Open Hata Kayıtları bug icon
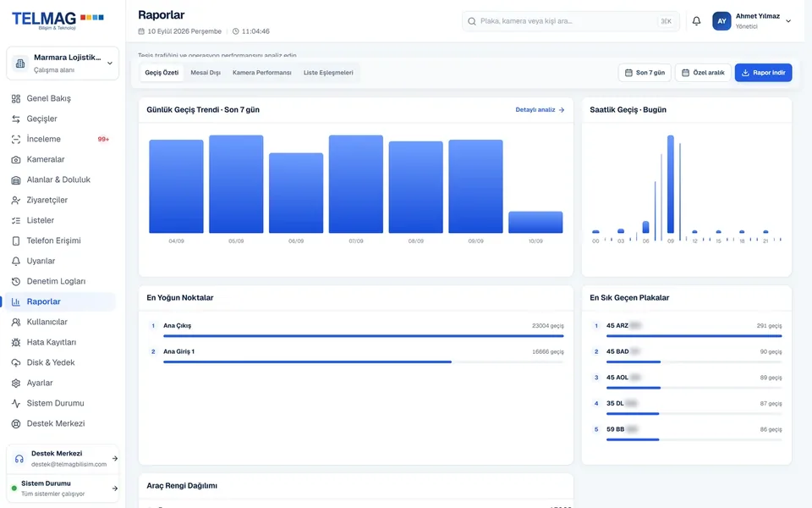Image resolution: width=812 pixels, height=508 pixels. [x=16, y=342]
